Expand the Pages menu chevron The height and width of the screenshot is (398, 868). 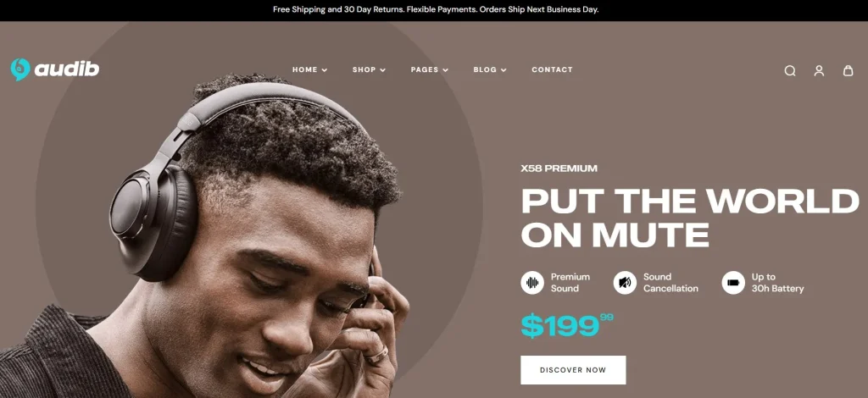pyautogui.click(x=445, y=70)
